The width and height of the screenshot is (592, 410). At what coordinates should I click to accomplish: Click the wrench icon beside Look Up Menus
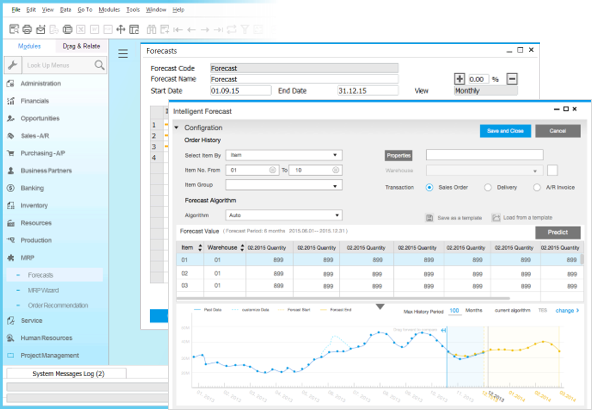12,65
